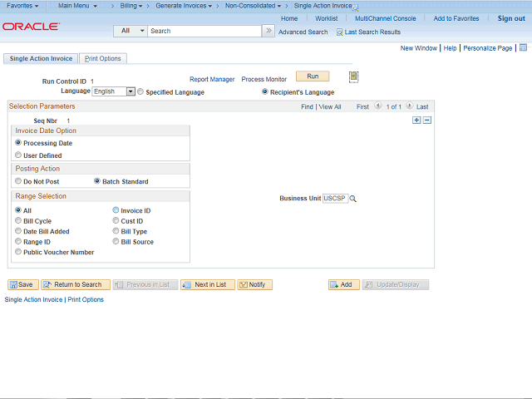Select Do Not Post posting action
The image size is (532, 399).
[x=18, y=181]
